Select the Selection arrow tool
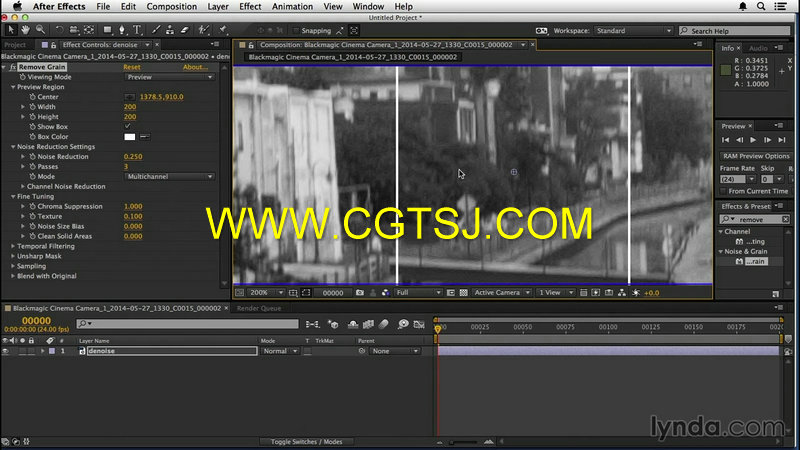The height and width of the screenshot is (450, 800). click(10, 30)
